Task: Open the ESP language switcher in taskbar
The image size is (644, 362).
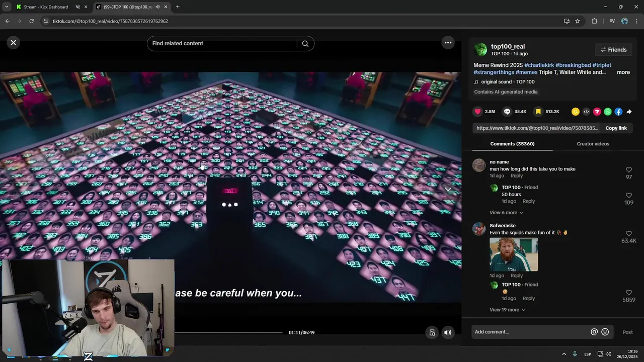Action: point(587,354)
